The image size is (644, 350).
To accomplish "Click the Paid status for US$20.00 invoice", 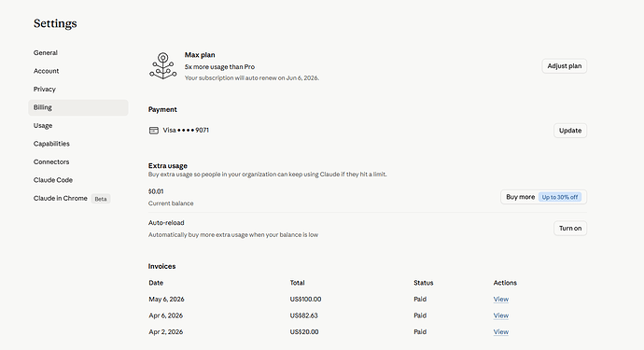I will tap(420, 332).
